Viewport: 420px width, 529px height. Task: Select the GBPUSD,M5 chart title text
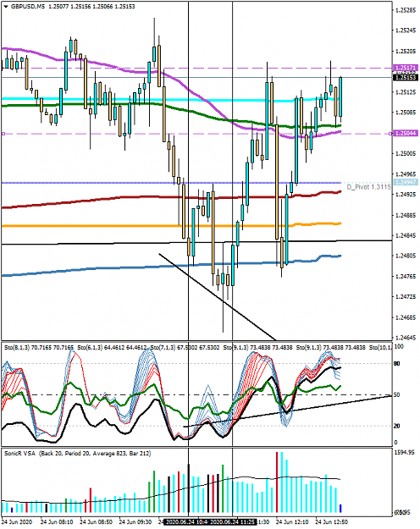pyautogui.click(x=27, y=7)
